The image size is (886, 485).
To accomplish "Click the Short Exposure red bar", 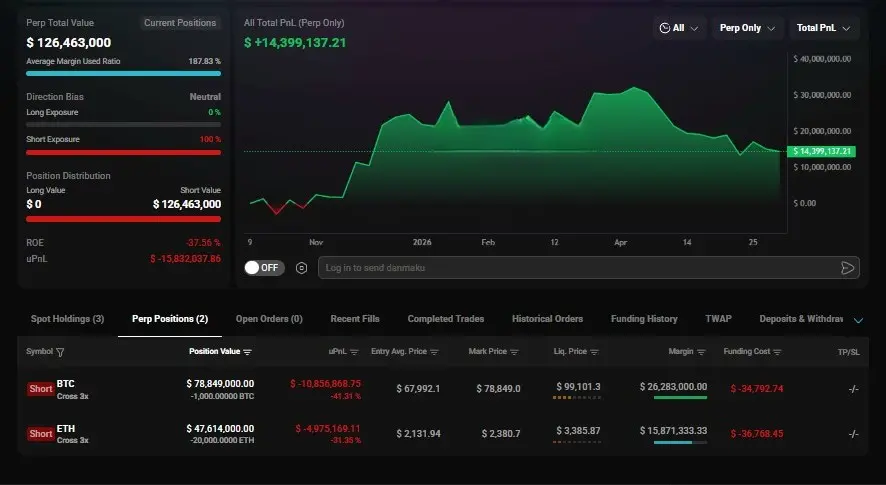I will (123, 153).
